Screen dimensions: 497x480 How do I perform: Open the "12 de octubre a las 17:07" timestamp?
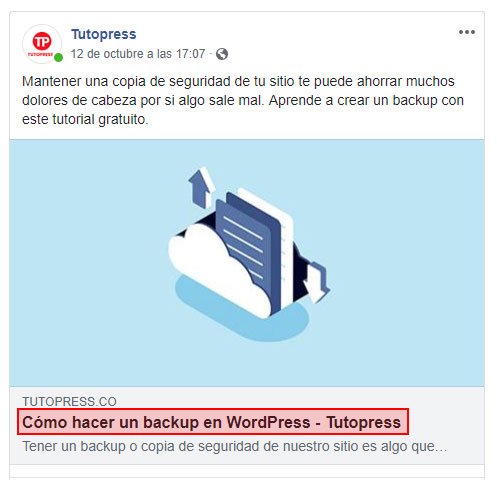(x=138, y=54)
